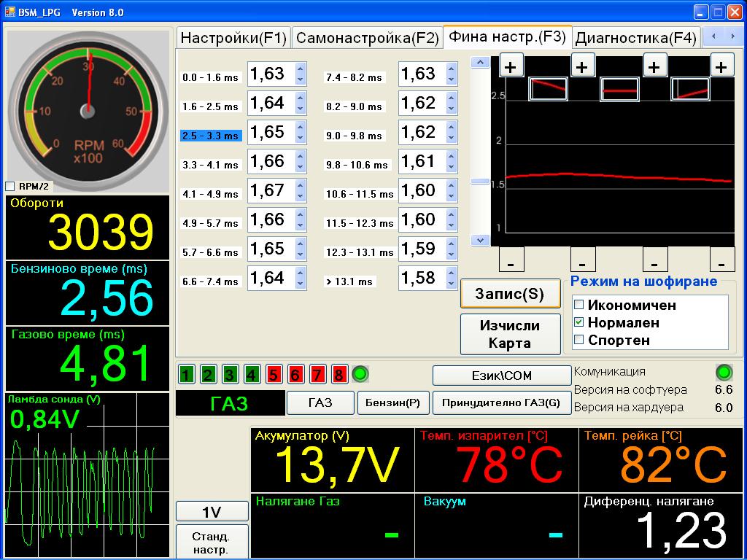The image size is (747, 560).
Task: Select red injector indicator number 5
Action: [274, 375]
